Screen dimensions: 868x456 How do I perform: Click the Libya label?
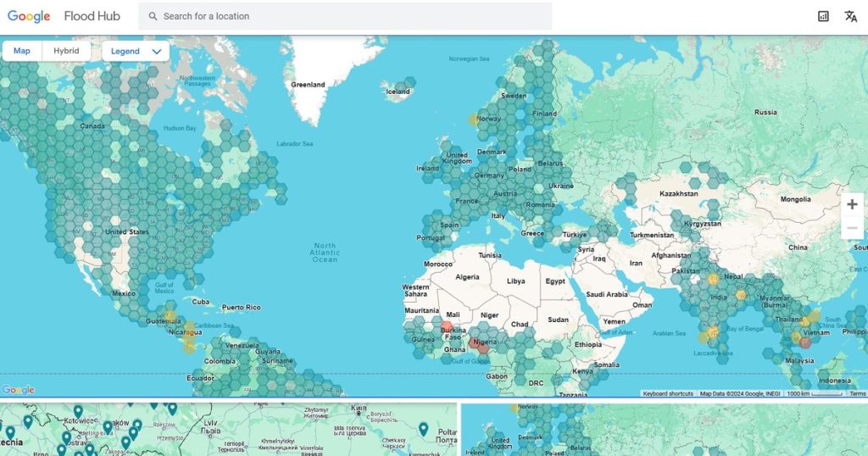tap(516, 281)
